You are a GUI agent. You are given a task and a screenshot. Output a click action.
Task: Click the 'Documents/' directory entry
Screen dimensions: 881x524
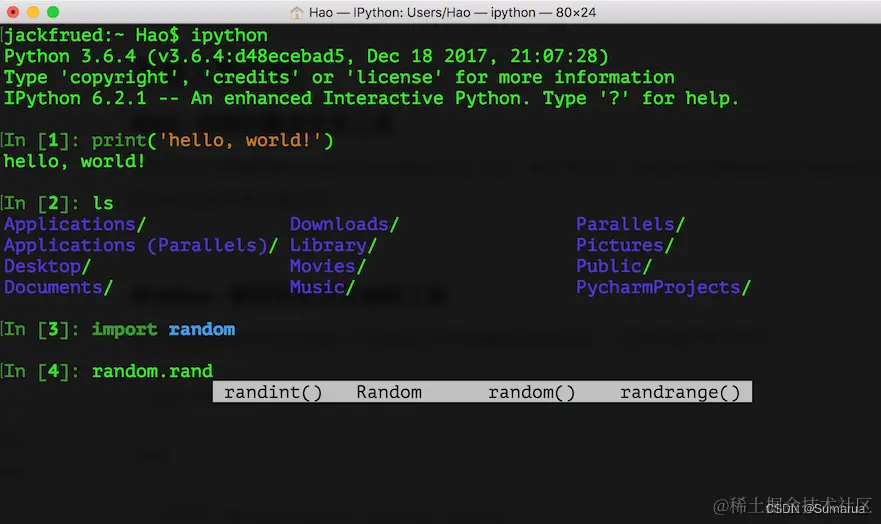tap(58, 288)
